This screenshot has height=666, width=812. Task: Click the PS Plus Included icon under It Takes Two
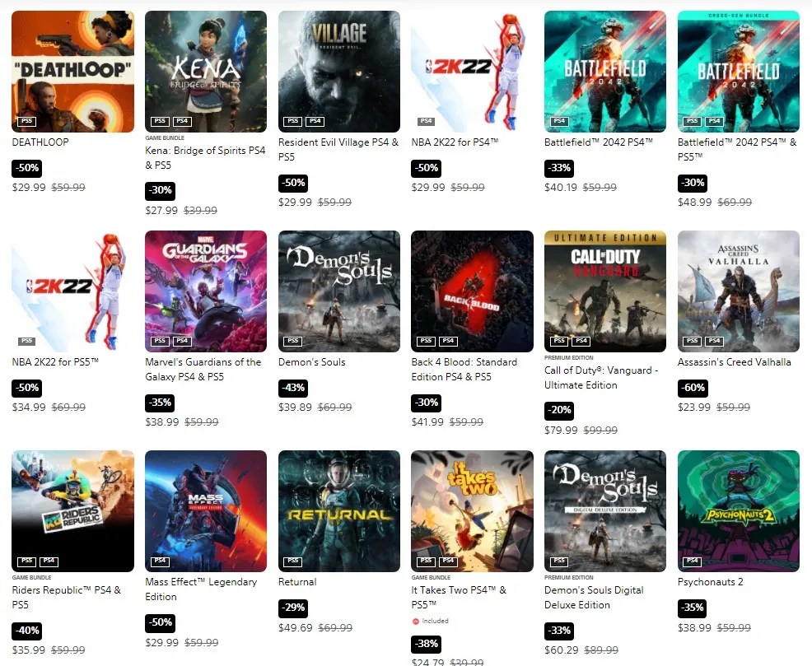(415, 621)
